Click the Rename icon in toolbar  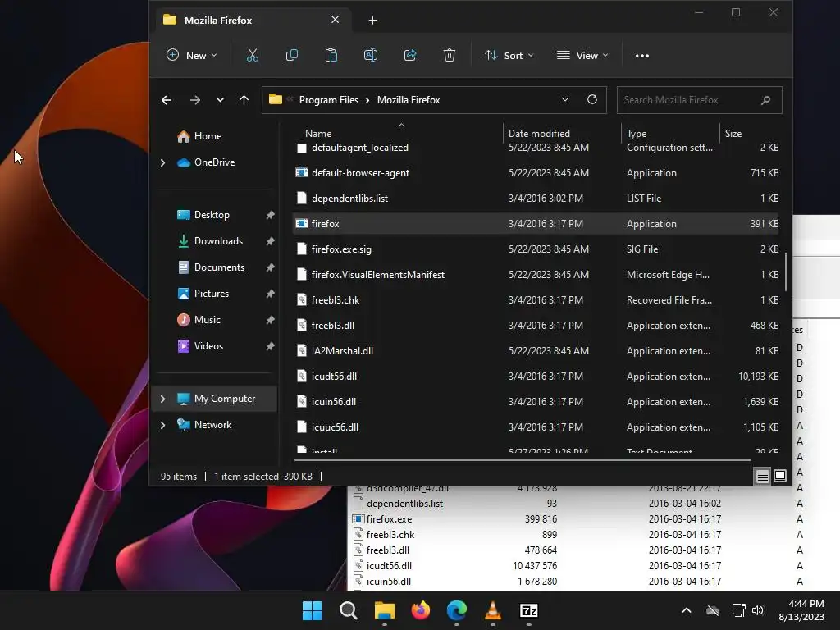(x=371, y=55)
